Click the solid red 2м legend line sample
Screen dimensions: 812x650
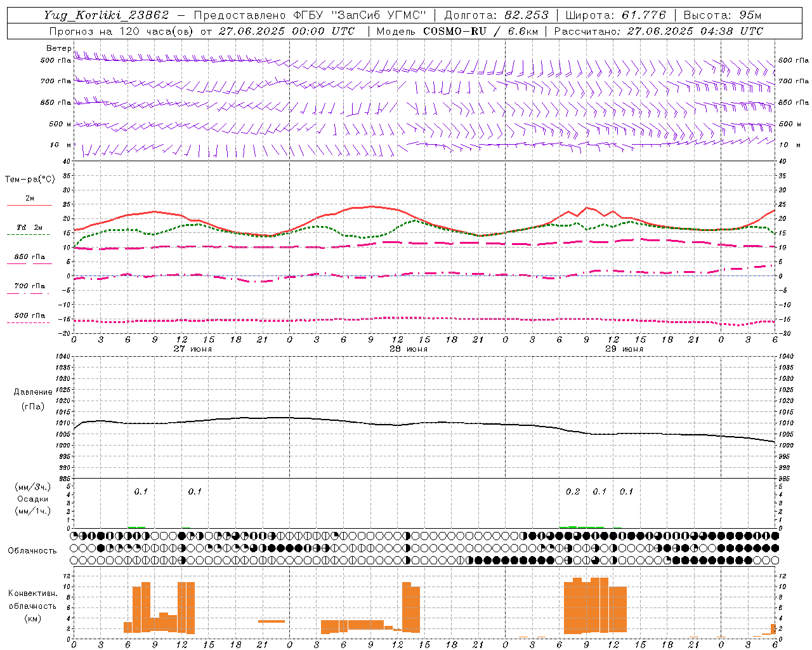click(29, 206)
